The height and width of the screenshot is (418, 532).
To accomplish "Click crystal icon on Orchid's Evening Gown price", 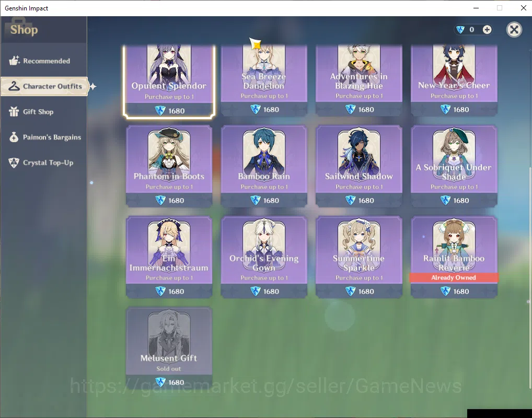I will [255, 292].
